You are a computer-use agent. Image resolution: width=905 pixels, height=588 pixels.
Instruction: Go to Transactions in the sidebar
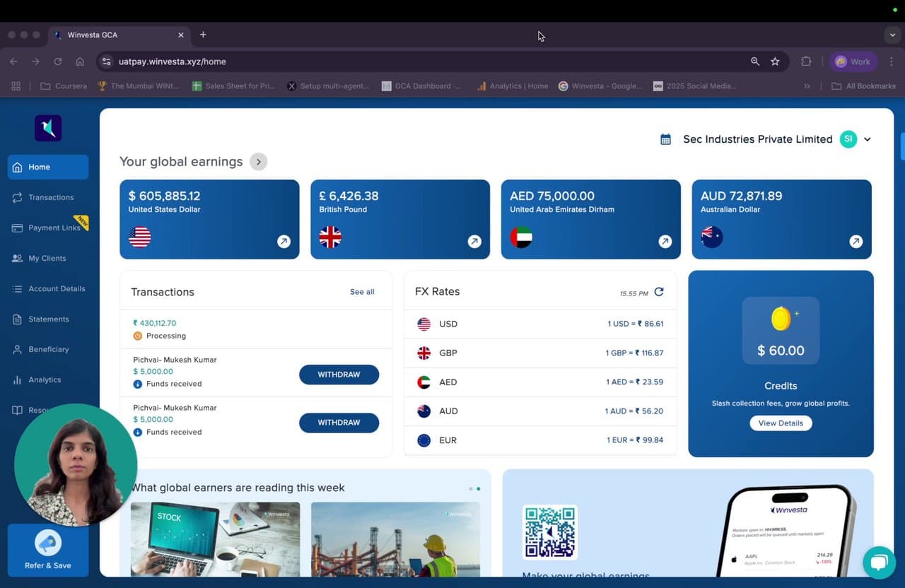pos(50,197)
